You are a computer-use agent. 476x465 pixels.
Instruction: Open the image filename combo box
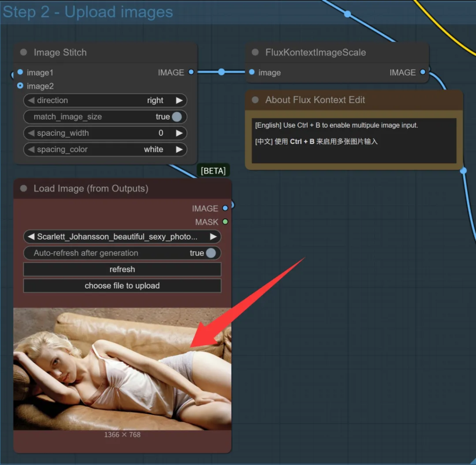pos(122,236)
